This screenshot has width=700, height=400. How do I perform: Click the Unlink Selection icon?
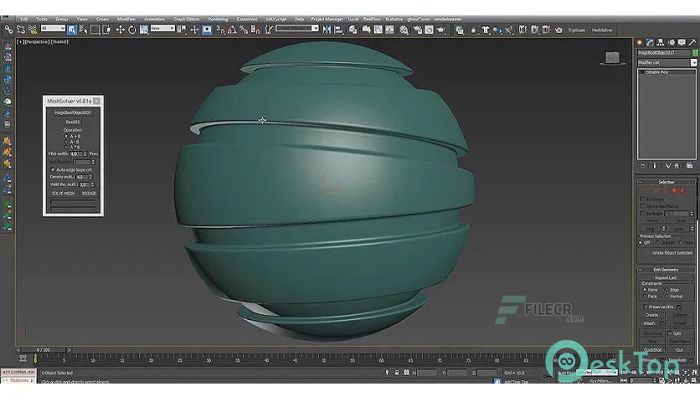pos(21,30)
